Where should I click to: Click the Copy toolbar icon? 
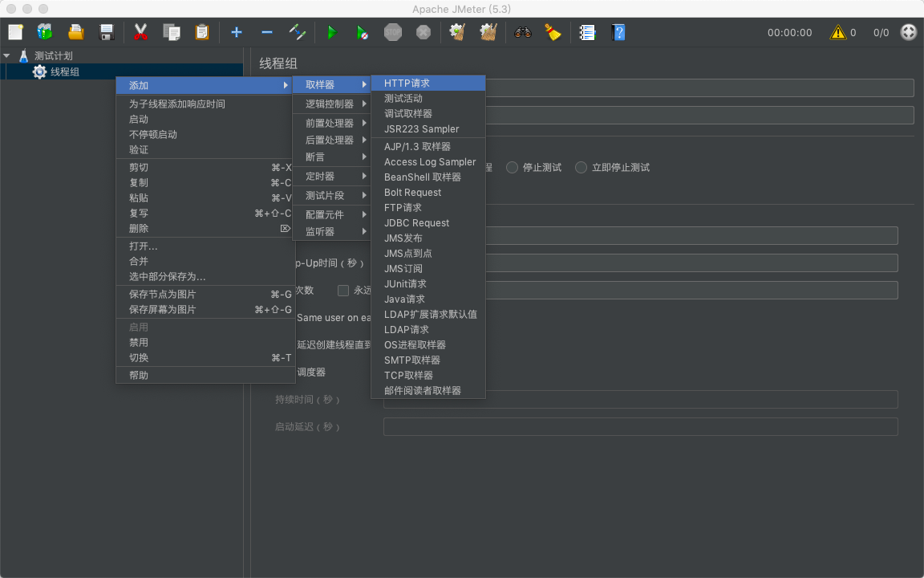pyautogui.click(x=172, y=32)
